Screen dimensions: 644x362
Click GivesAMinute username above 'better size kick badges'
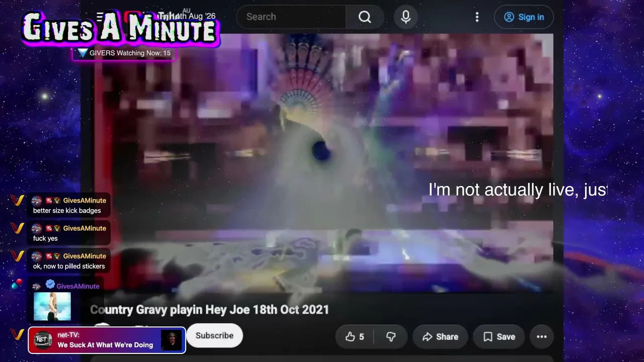tap(85, 201)
